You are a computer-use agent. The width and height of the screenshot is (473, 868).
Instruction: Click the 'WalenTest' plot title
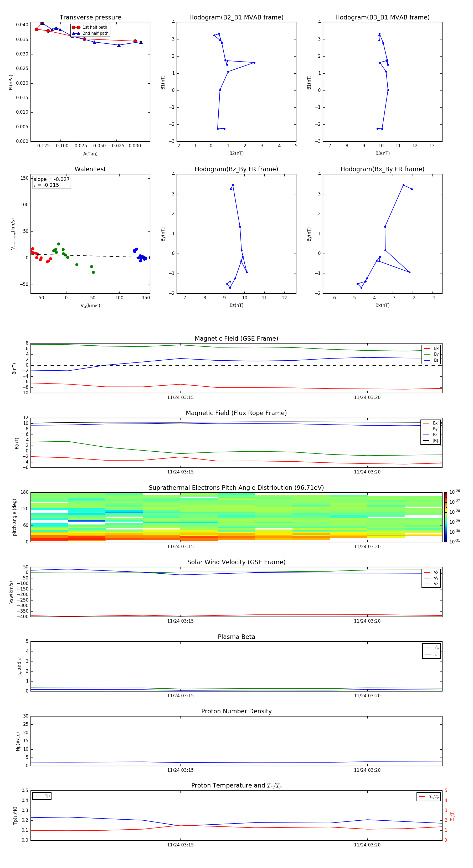pyautogui.click(x=90, y=169)
